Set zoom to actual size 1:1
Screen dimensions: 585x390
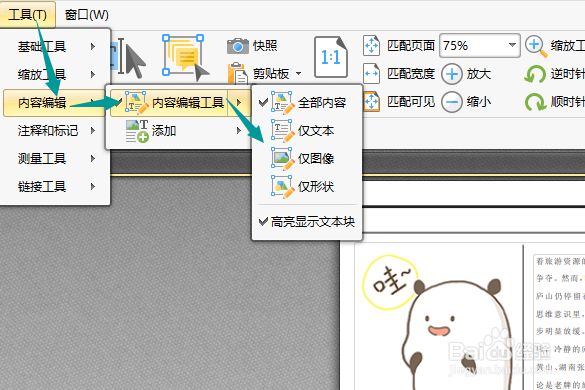(x=331, y=57)
